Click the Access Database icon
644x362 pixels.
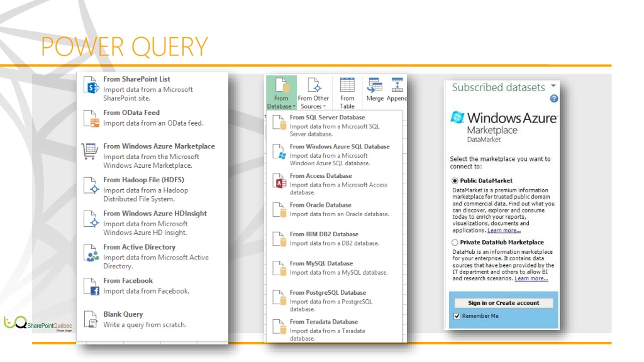click(279, 181)
